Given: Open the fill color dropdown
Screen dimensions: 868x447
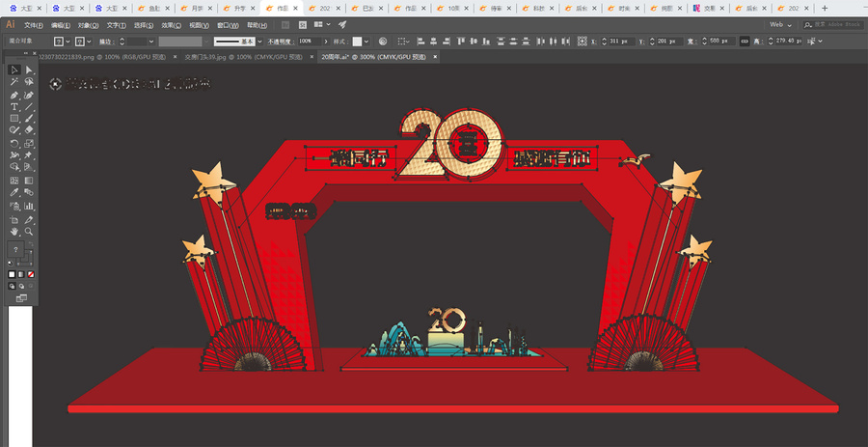Looking at the screenshot, I should click(x=68, y=42).
